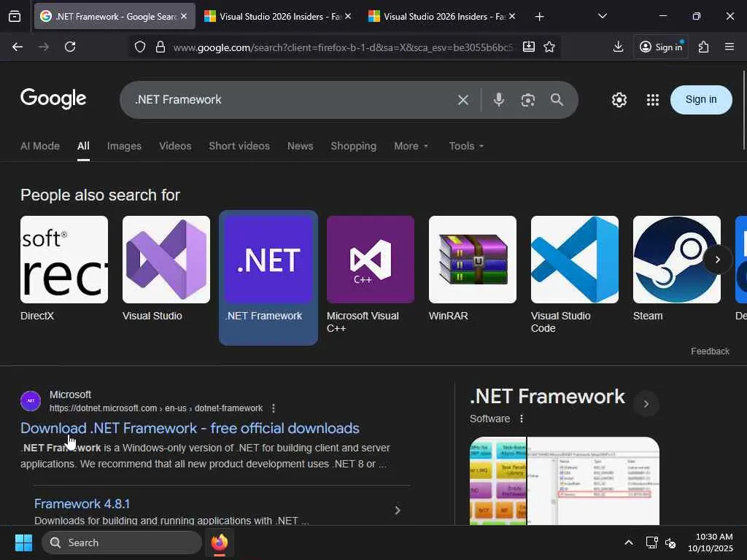Click the Firefox taskbar icon
This screenshot has height=560, width=747.
[x=219, y=542]
